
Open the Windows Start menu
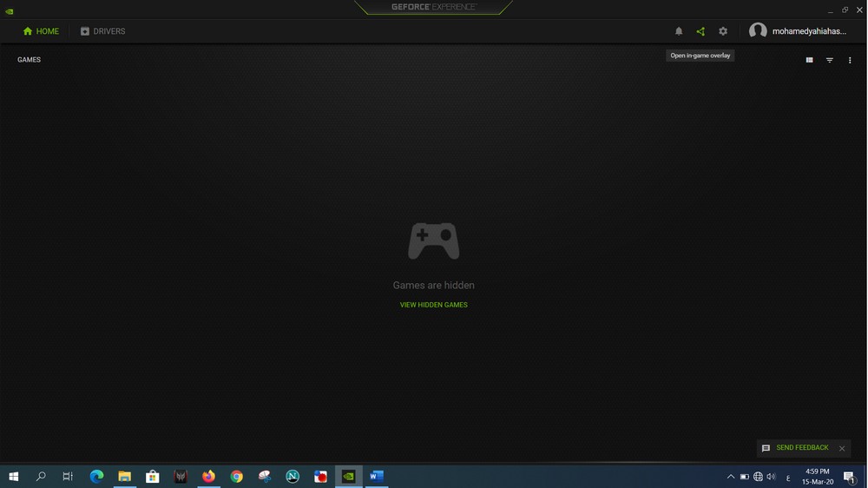(13, 477)
